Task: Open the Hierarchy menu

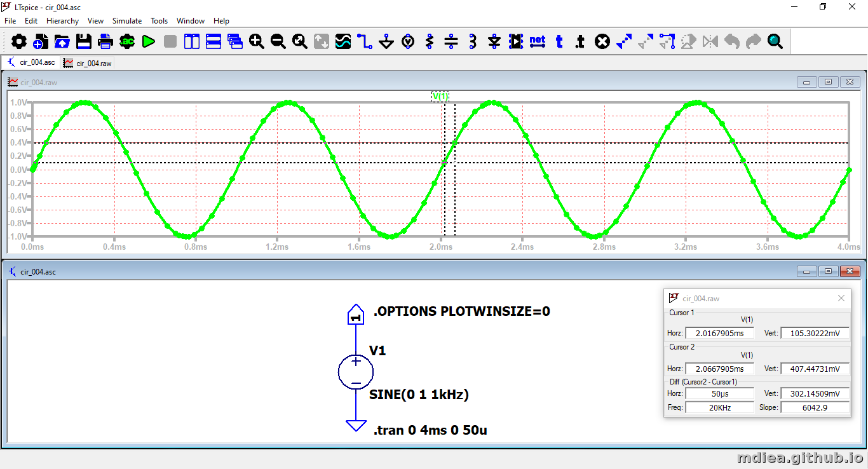Action: pos(62,21)
